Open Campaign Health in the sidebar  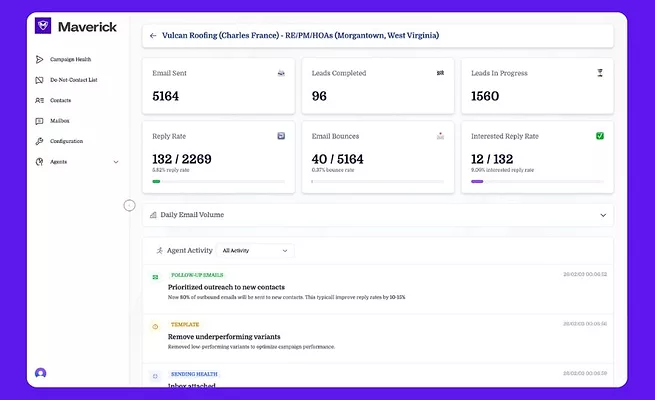point(70,59)
